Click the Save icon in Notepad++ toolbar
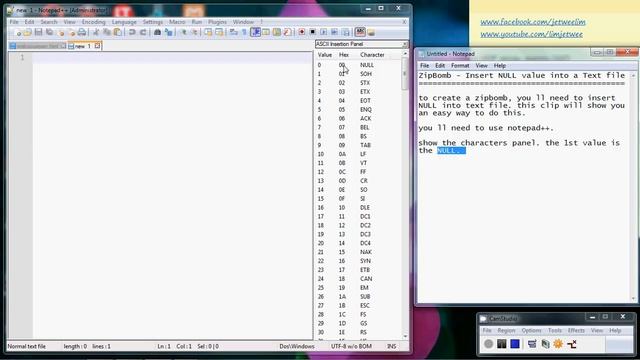 click(x=38, y=32)
